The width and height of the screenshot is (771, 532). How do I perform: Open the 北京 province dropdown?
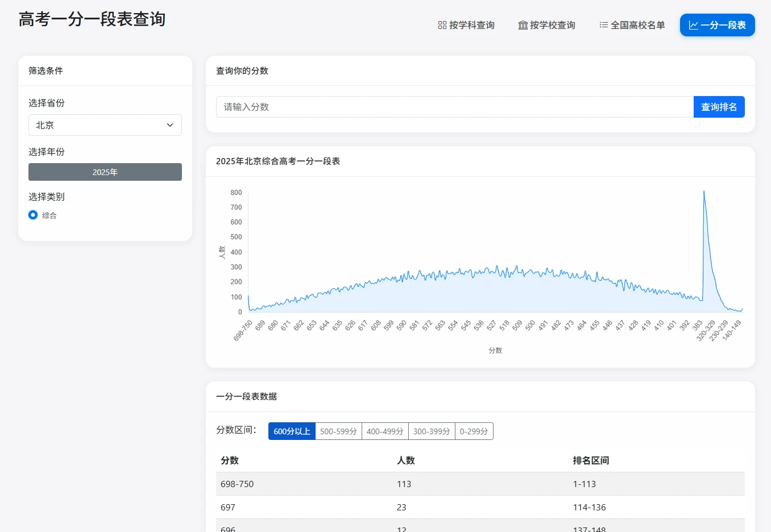105,125
